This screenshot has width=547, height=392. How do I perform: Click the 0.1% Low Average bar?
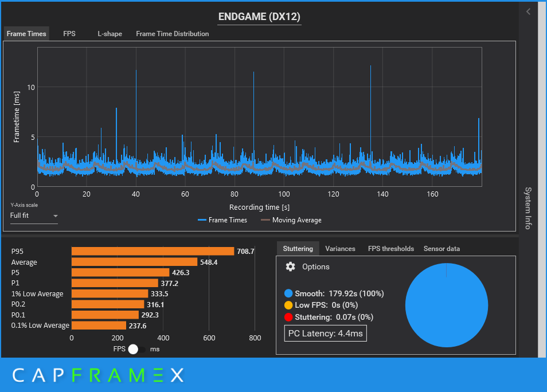tap(99, 326)
